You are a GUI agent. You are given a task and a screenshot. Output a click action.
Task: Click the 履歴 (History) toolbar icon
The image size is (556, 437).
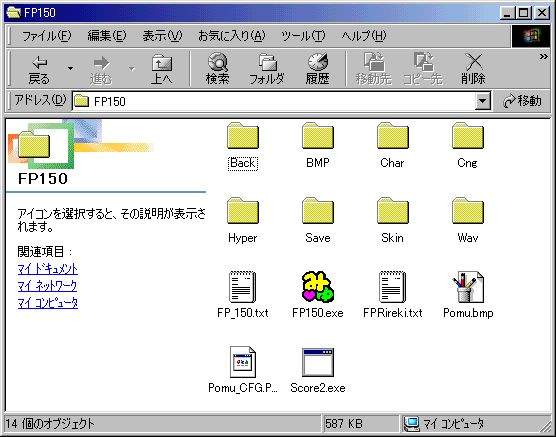(318, 69)
